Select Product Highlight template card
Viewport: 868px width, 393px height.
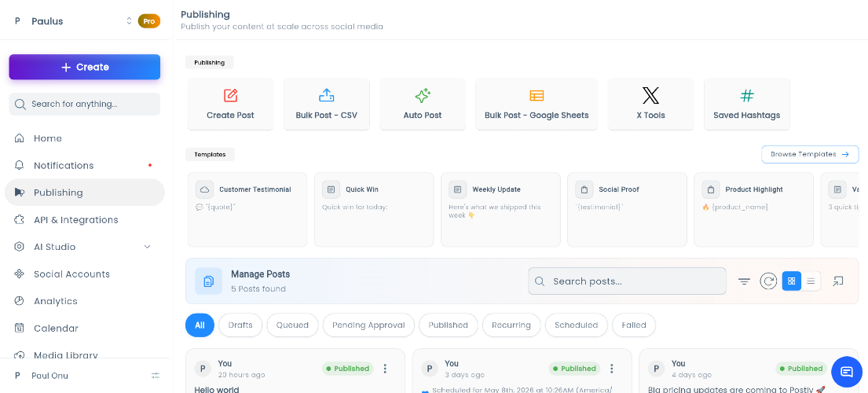coord(753,210)
